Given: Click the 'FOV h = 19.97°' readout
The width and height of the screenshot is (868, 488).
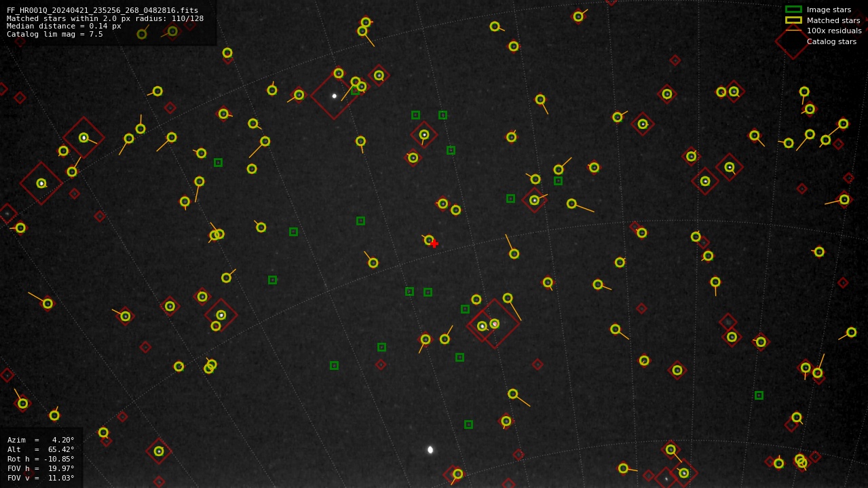Looking at the screenshot, I should pyautogui.click(x=41, y=468).
